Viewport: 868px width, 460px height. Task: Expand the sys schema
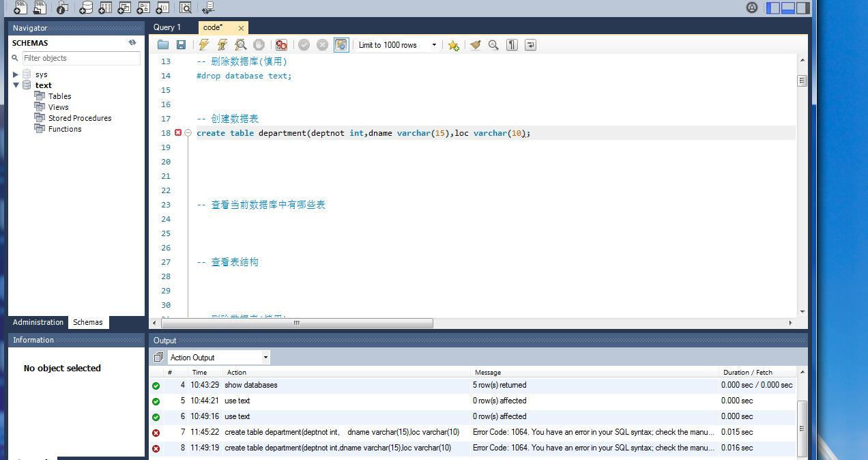(16, 74)
